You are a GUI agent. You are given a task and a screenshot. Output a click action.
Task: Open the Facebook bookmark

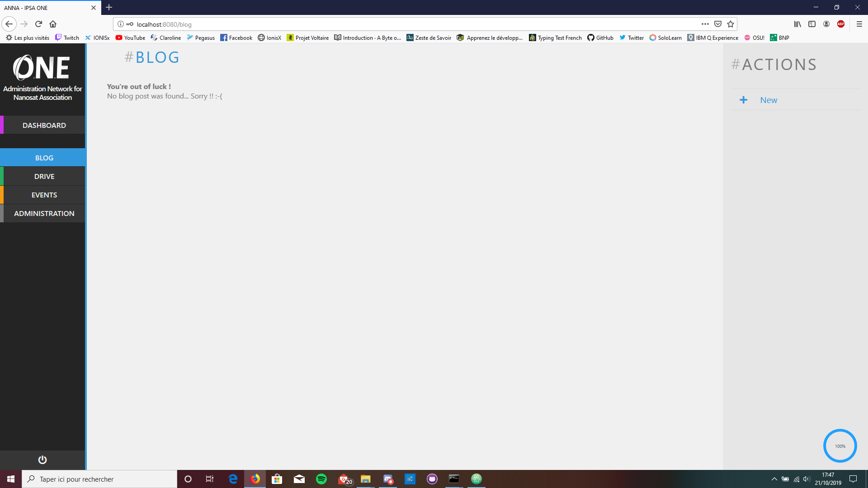coord(236,38)
